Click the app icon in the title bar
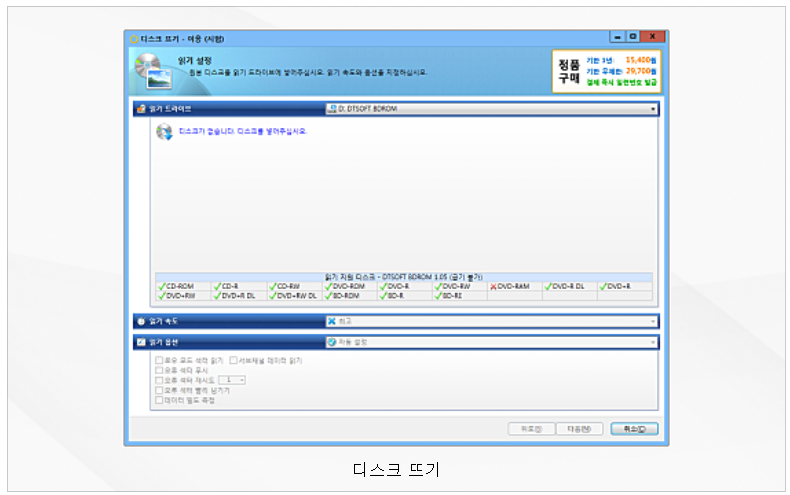The width and height of the screenshot is (790, 495). [134, 39]
